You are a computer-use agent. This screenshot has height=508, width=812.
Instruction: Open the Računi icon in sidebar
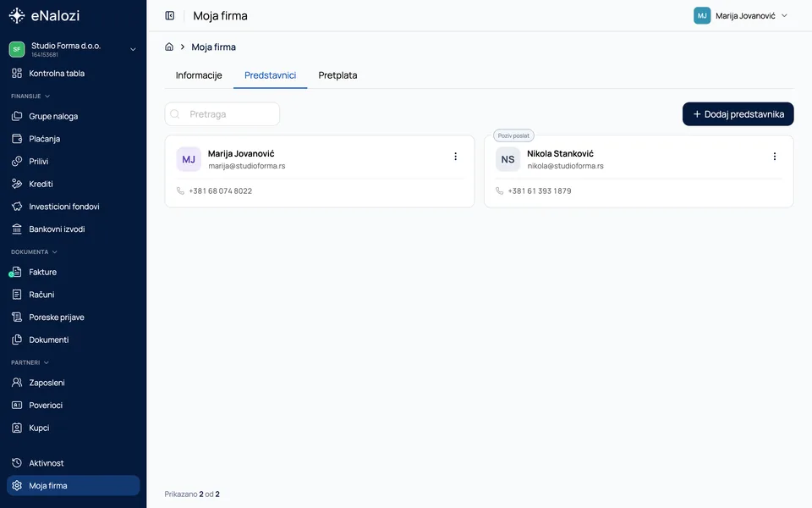point(17,295)
